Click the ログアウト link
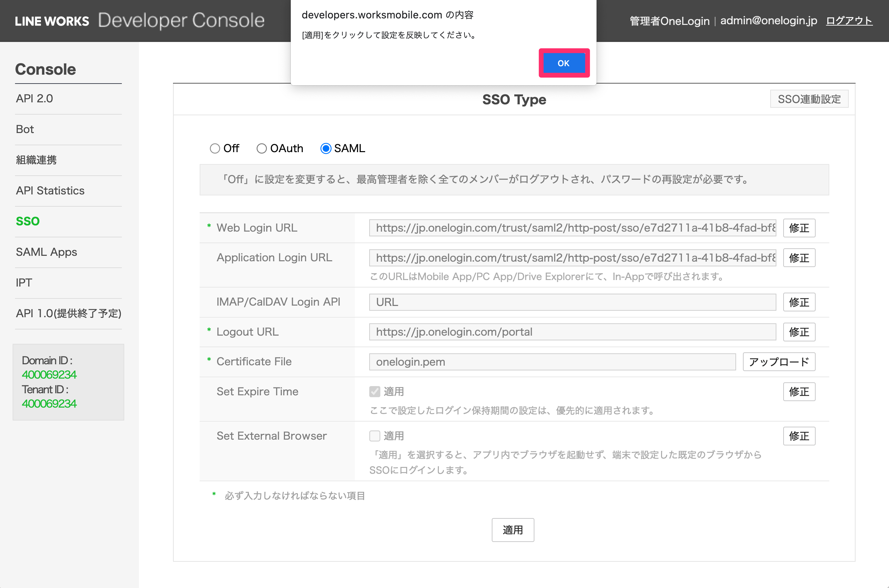The image size is (889, 588). pos(849,20)
